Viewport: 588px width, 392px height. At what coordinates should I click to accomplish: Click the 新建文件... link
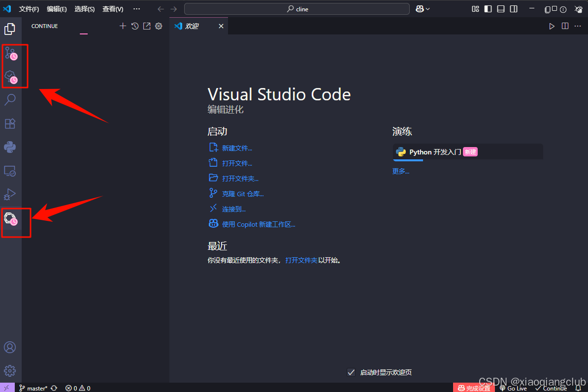(237, 148)
